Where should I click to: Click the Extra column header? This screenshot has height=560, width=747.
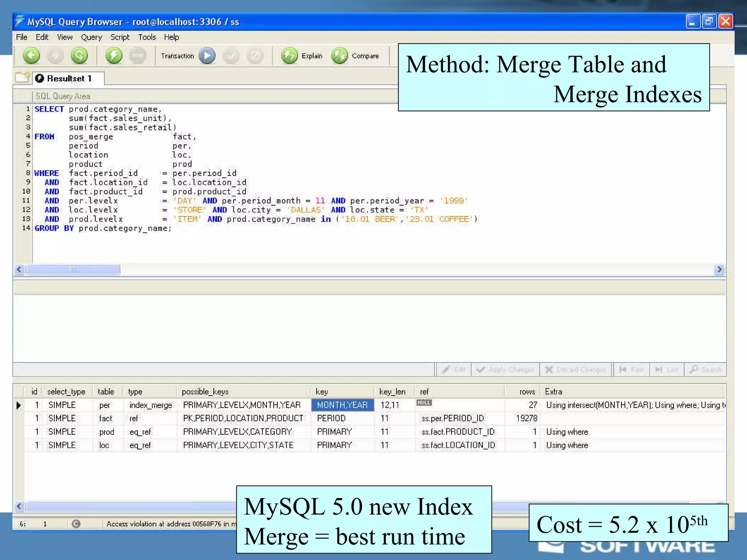click(633, 392)
